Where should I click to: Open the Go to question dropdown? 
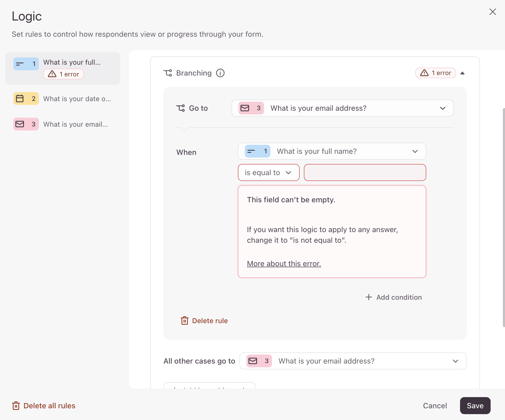[343, 108]
